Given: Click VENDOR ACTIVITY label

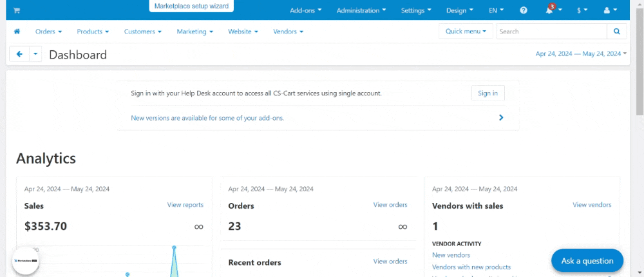Looking at the screenshot, I should pyautogui.click(x=457, y=244).
